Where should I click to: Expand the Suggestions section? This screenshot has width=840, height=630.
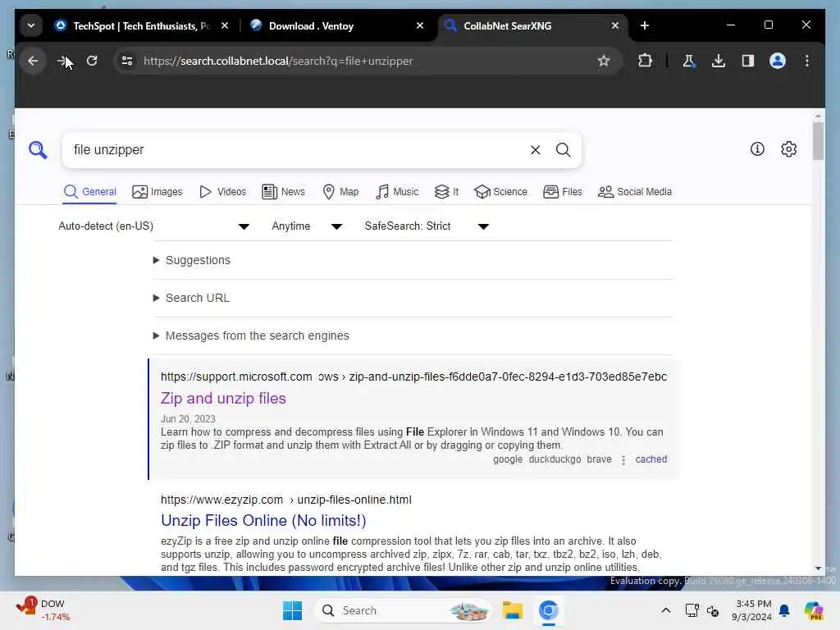(x=192, y=260)
